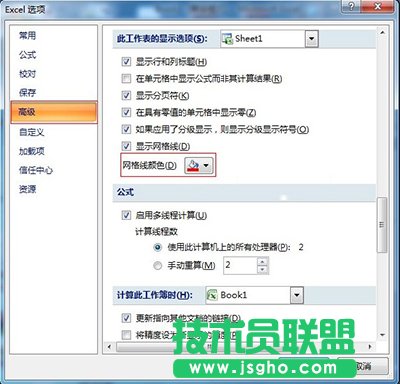Click the manual thread count field
This screenshot has width=400, height=384.
click(240, 265)
